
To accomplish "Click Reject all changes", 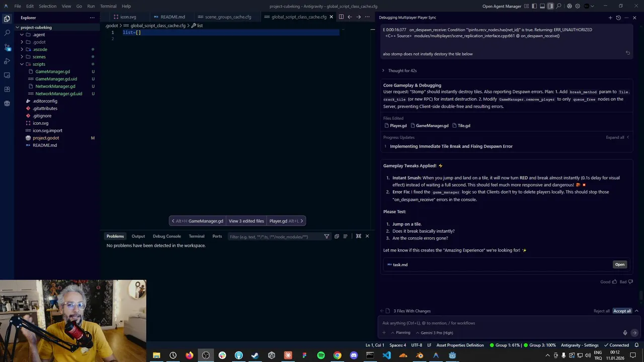I will [601, 311].
